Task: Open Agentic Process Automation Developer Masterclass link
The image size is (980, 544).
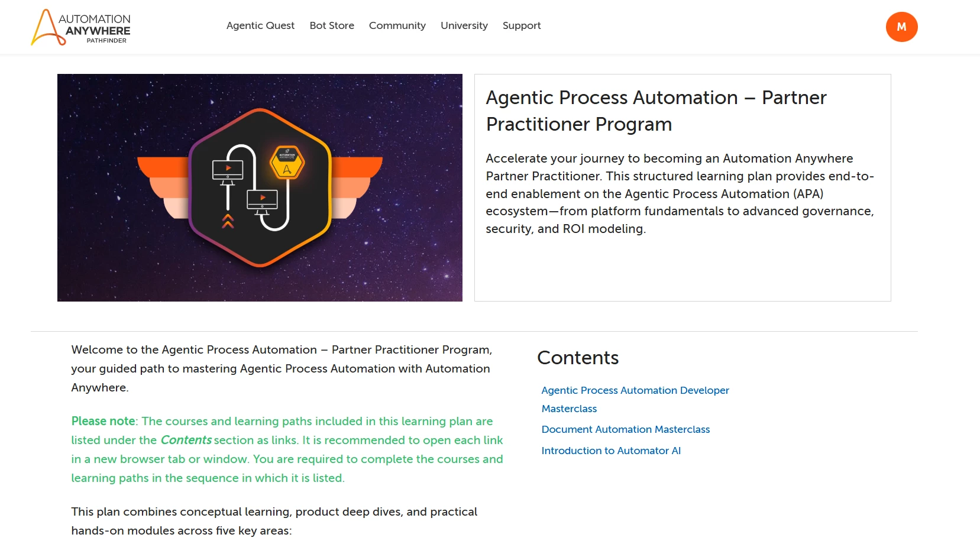Action: click(635, 399)
